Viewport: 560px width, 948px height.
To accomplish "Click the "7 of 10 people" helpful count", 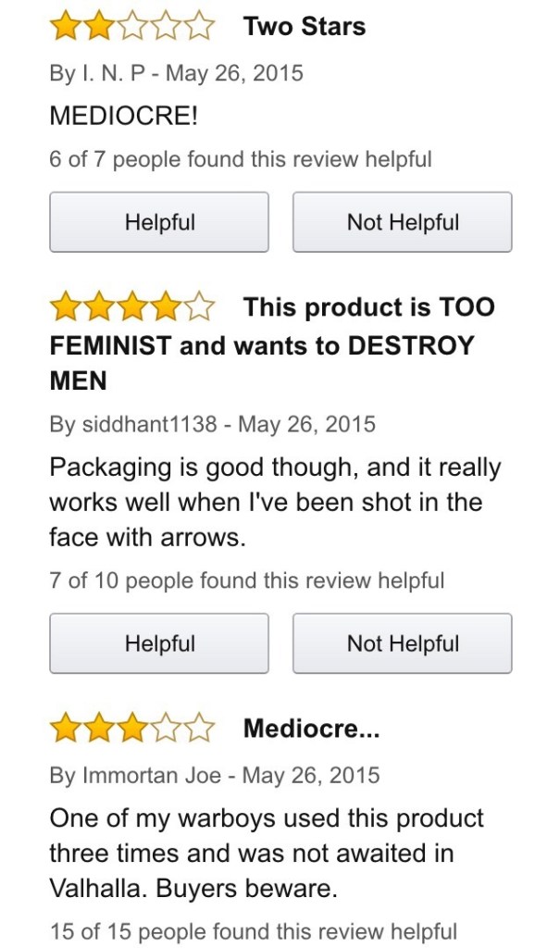I will point(246,580).
